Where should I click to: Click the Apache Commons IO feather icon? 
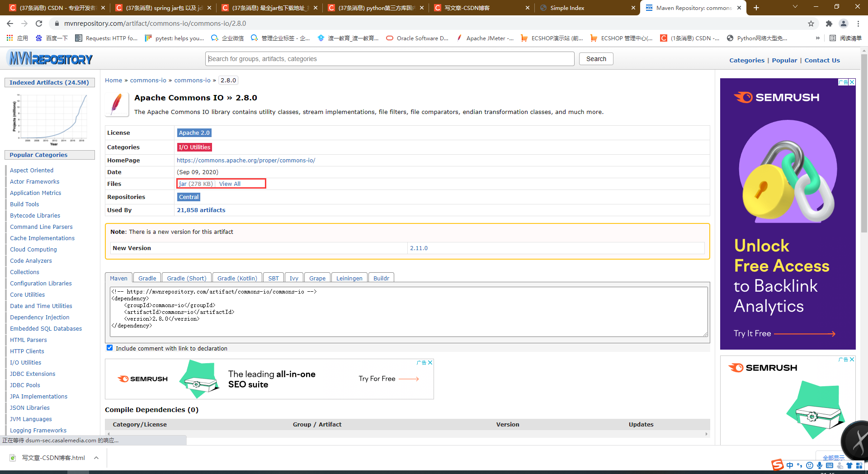click(117, 104)
